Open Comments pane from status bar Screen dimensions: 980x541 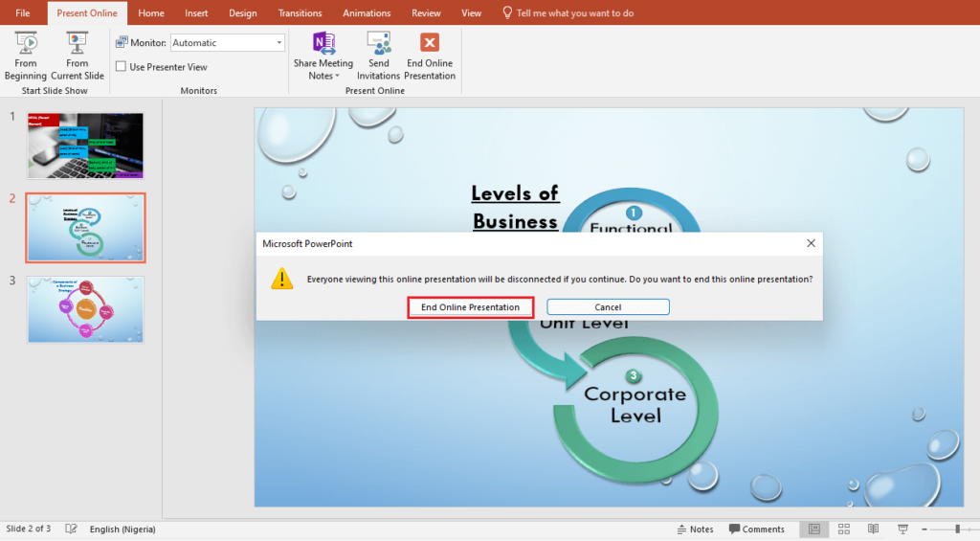[x=757, y=530]
